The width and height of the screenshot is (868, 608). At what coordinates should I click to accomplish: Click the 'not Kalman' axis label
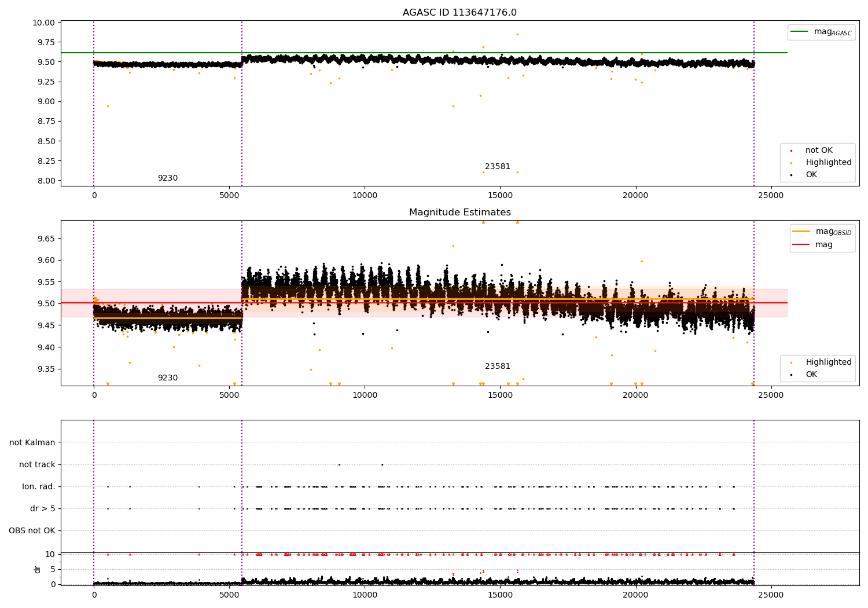[32, 443]
